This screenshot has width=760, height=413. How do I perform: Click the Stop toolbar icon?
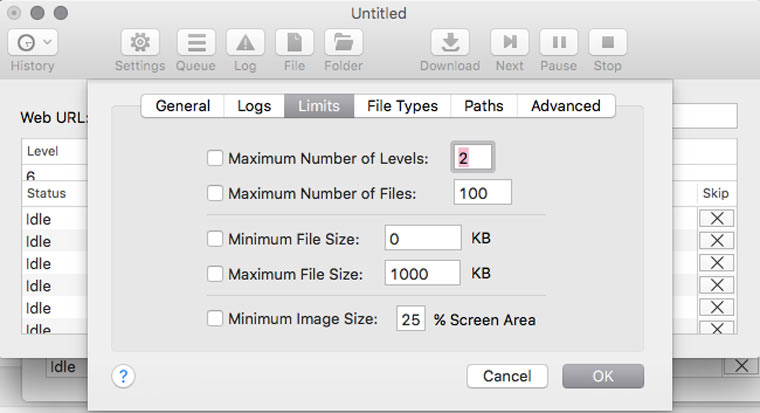coord(607,43)
